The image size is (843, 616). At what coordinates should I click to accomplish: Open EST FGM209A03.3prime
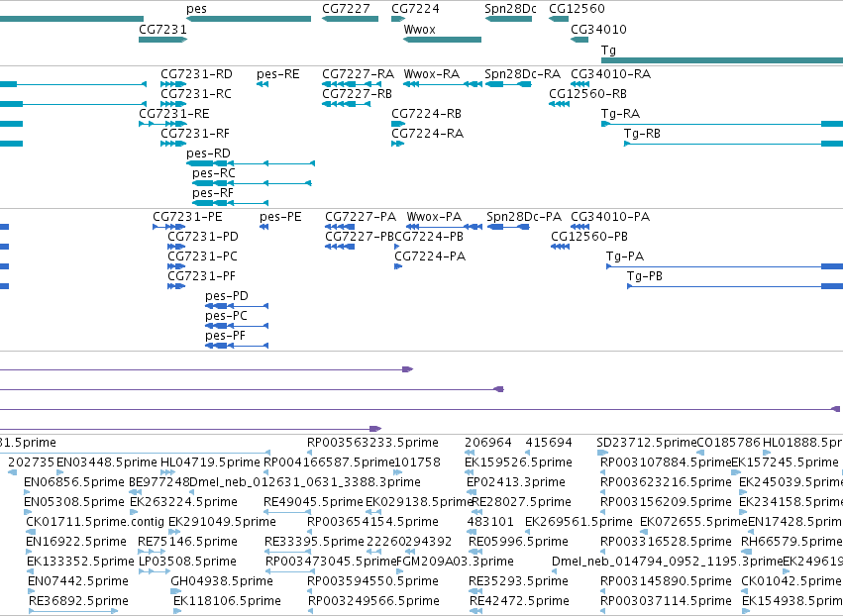[x=455, y=562]
